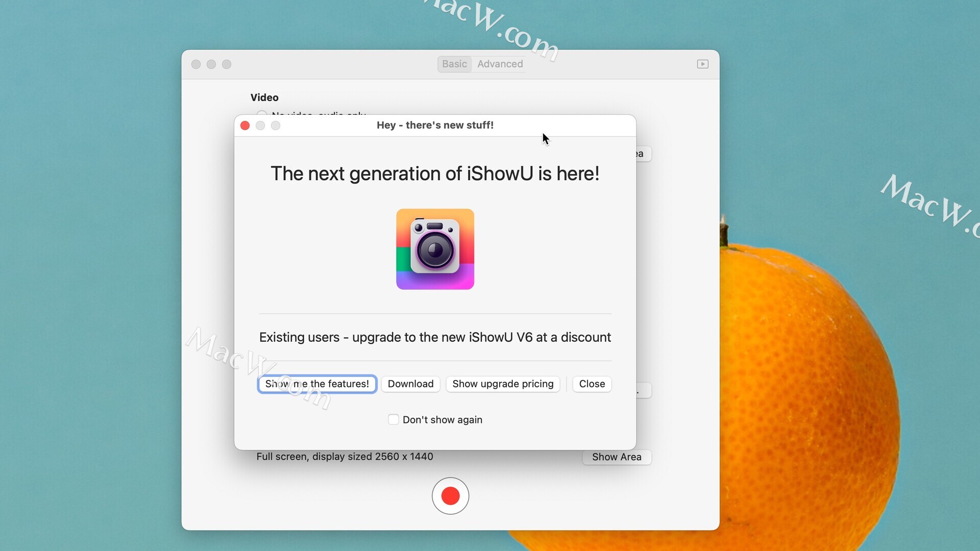The width and height of the screenshot is (980, 551).
Task: Click the next generation of iShowU headline
Action: [435, 173]
